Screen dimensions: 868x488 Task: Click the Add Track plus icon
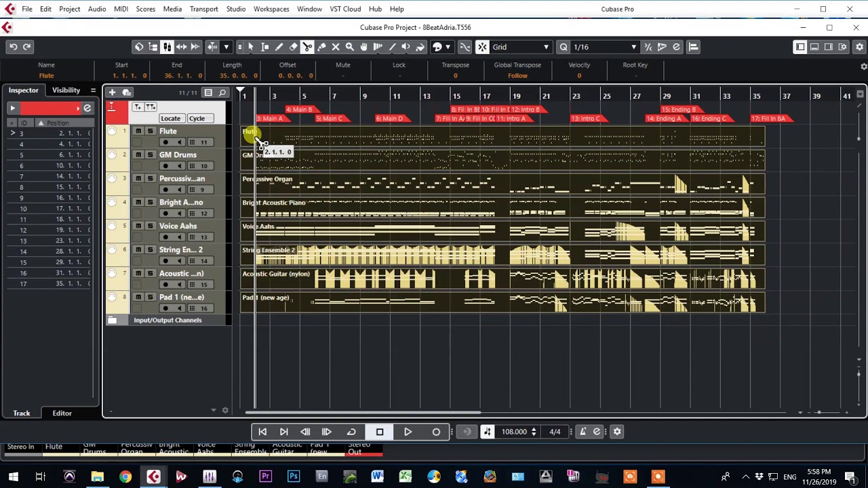tap(112, 92)
